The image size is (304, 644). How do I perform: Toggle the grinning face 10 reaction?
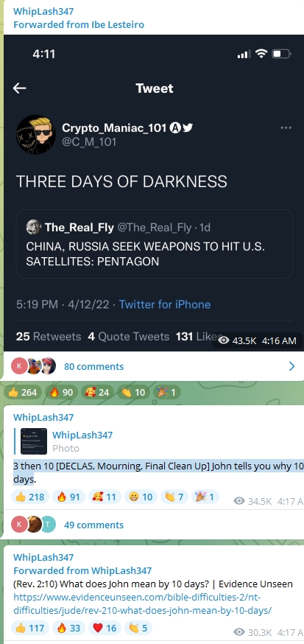(x=140, y=497)
